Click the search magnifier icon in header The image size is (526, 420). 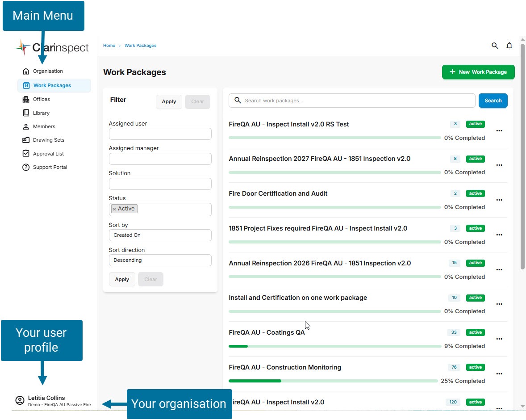pyautogui.click(x=495, y=46)
